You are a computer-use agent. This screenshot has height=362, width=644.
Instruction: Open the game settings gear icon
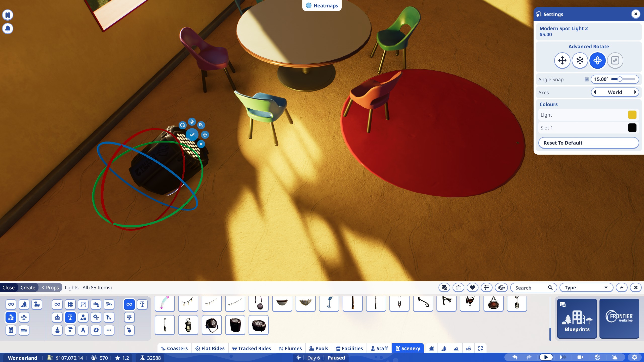pyautogui.click(x=635, y=357)
